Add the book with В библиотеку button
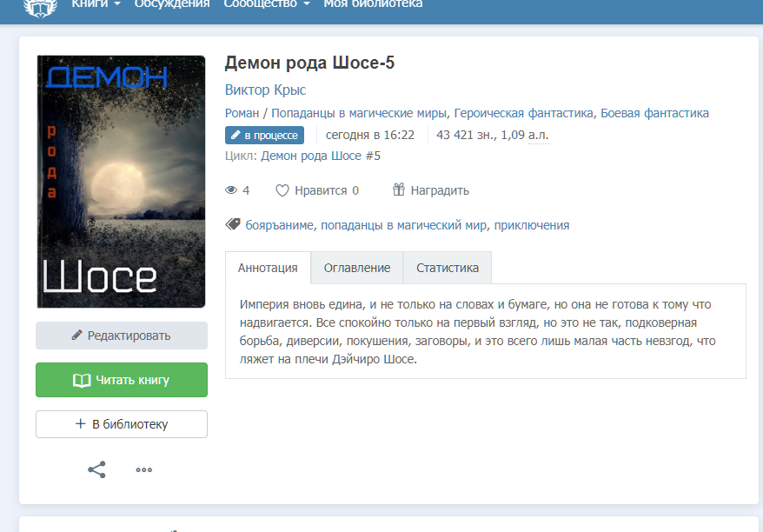 point(122,424)
